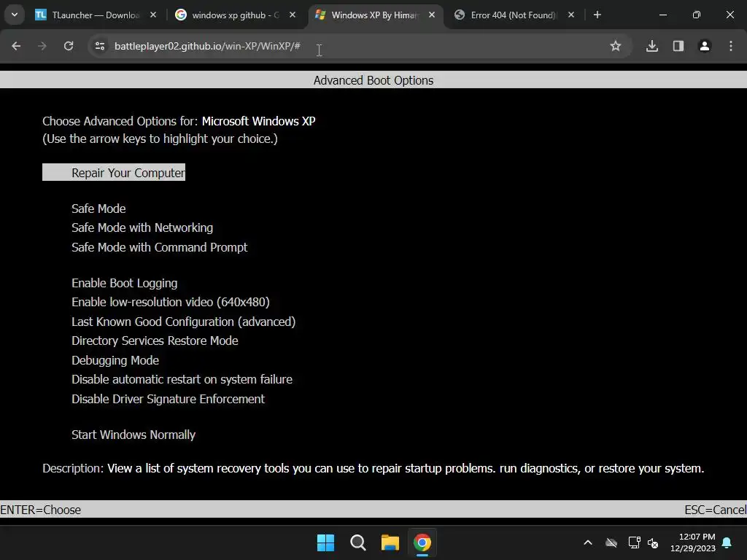The height and width of the screenshot is (560, 747).
Task: Switch to the Error 404 (Not Found) tab
Action: pyautogui.click(x=514, y=15)
